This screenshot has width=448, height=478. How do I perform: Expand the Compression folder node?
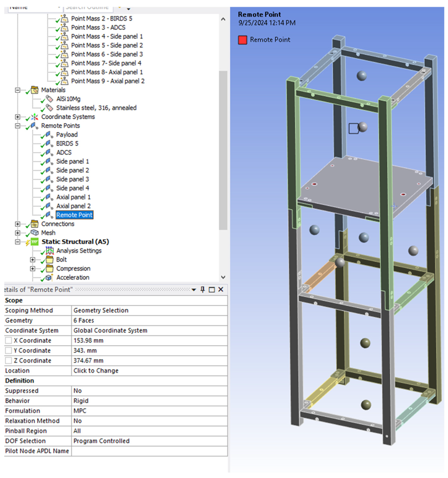(x=33, y=269)
